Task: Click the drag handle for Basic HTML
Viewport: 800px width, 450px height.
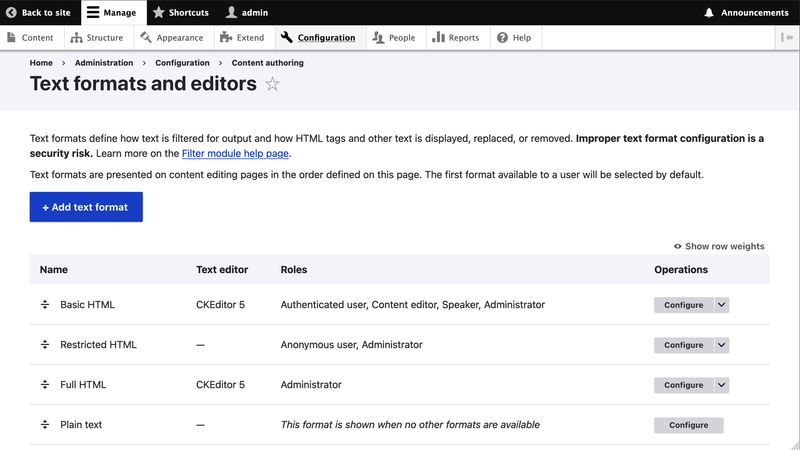Action: (45, 305)
